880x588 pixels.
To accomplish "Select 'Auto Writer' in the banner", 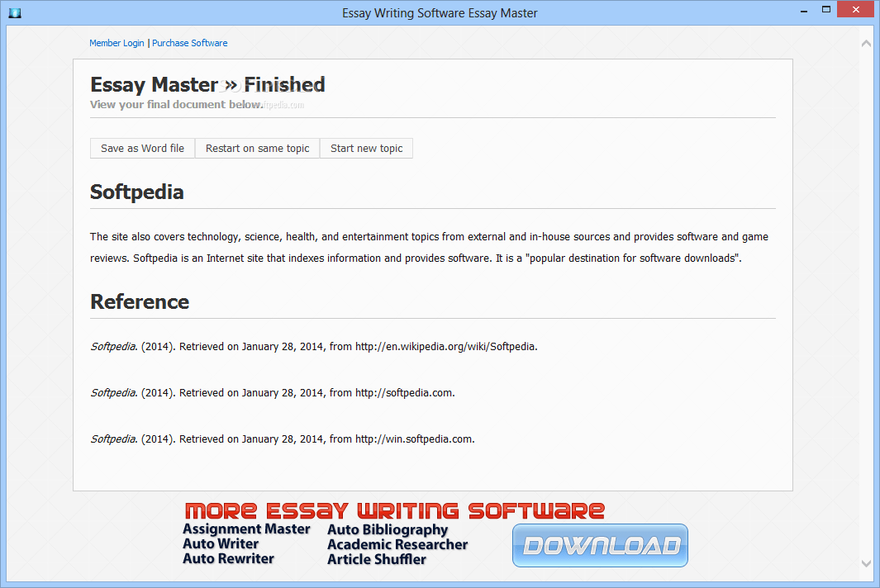I will click(221, 543).
